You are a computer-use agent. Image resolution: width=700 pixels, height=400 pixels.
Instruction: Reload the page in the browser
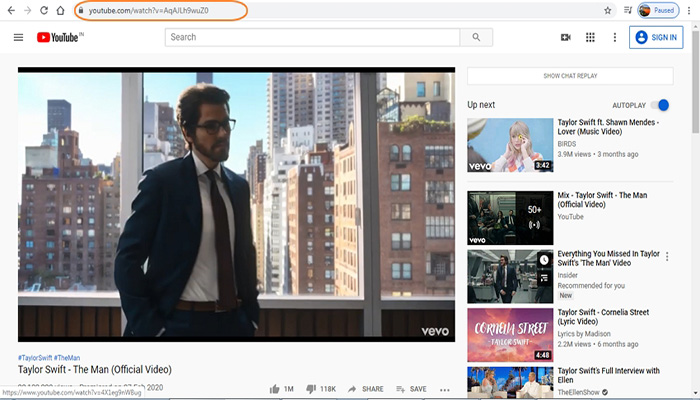pyautogui.click(x=44, y=10)
